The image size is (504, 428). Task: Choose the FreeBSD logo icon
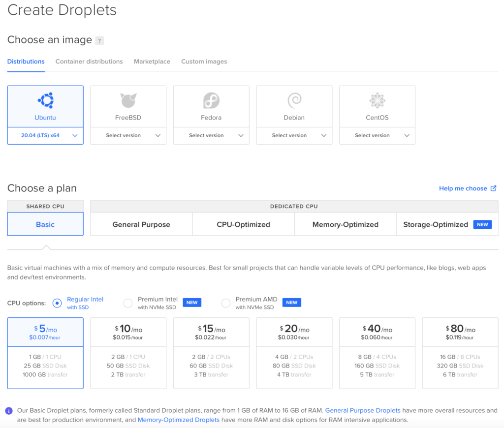[128, 100]
